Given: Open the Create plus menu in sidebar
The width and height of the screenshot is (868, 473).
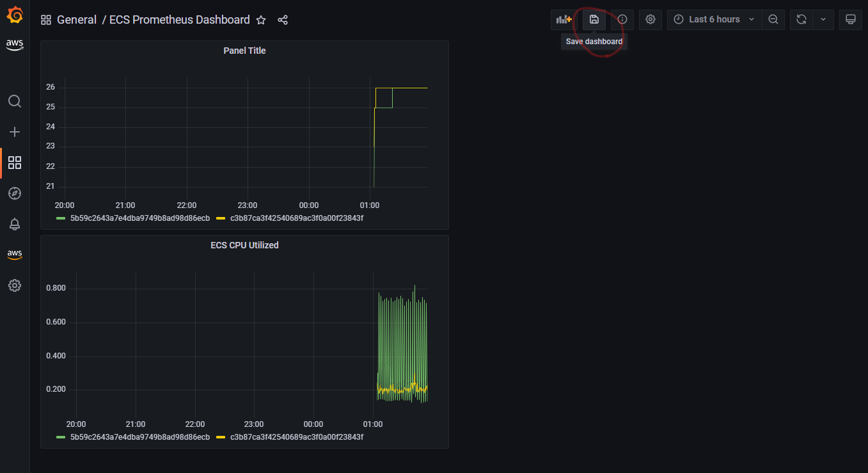Looking at the screenshot, I should pyautogui.click(x=15, y=132).
